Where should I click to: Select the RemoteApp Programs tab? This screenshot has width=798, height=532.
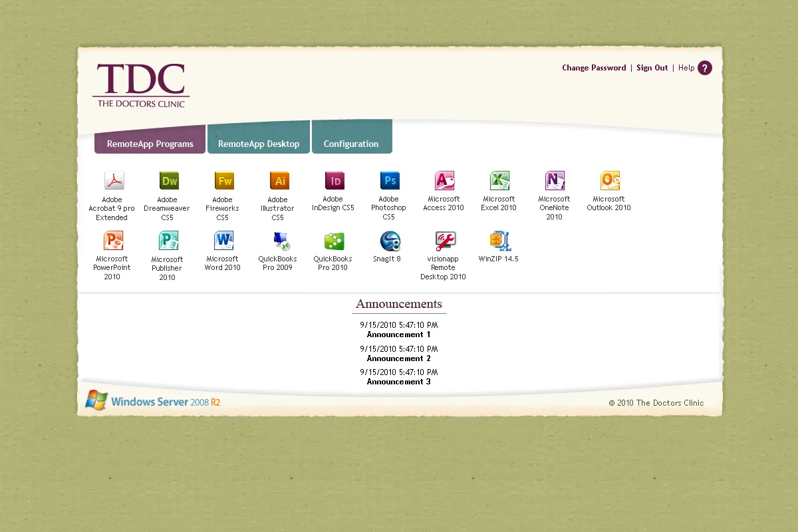tap(150, 140)
